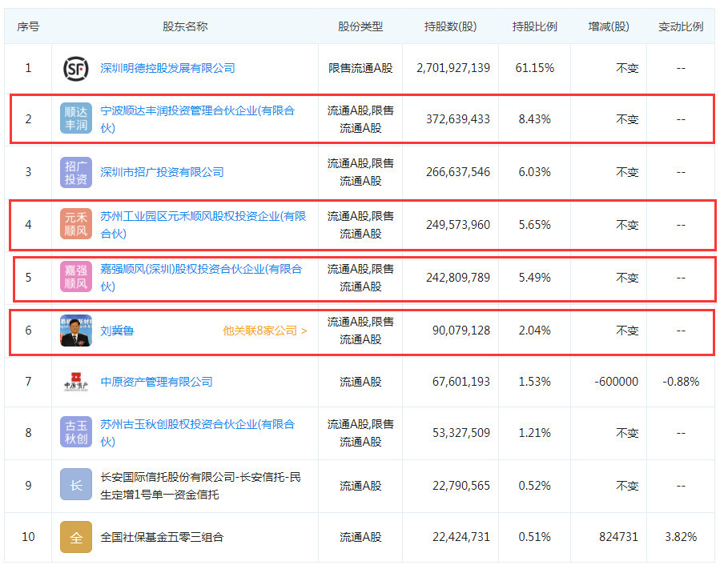
Task: Open 苏州古玉秋创股权投资合伙企业 link
Action: point(198,433)
